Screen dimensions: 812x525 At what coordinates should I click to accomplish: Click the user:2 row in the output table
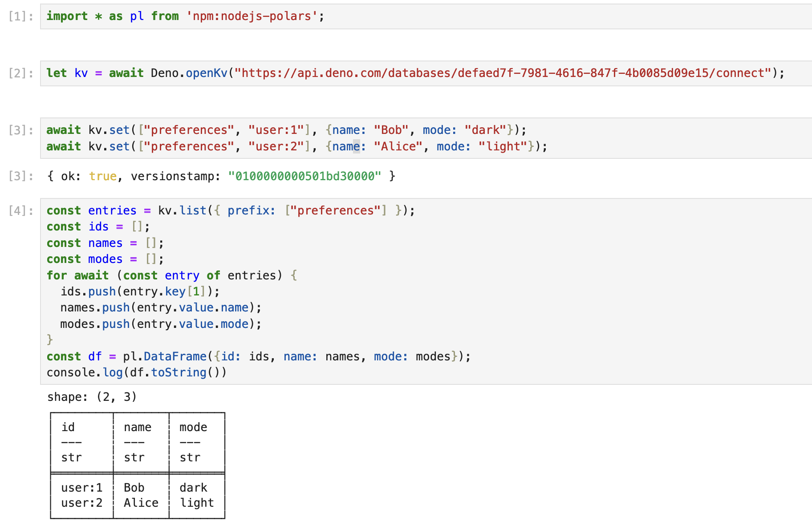coord(81,503)
